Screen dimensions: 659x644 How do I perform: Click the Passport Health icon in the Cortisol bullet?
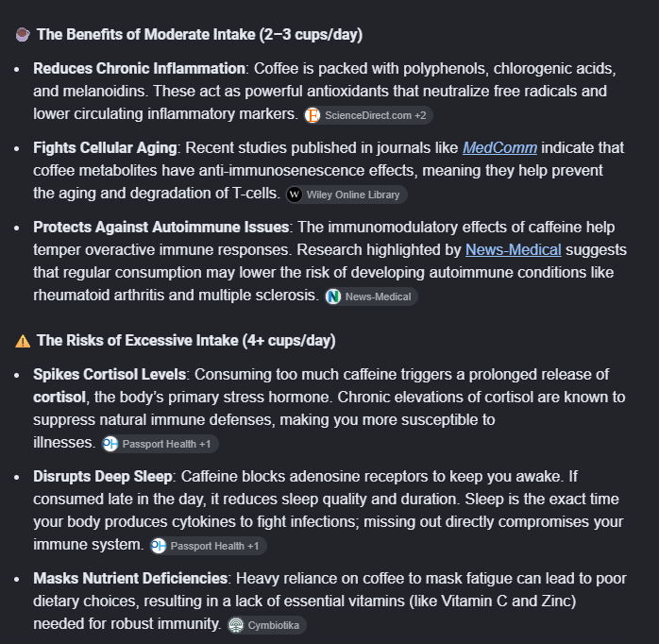click(x=110, y=444)
